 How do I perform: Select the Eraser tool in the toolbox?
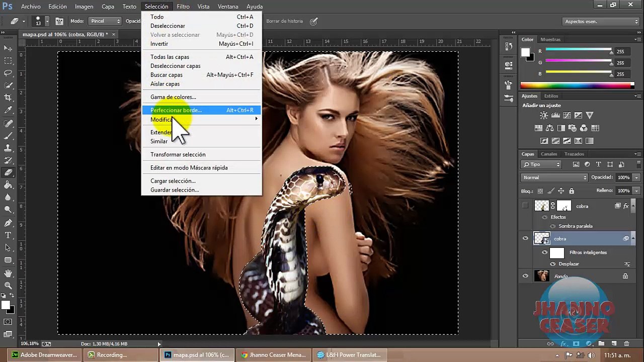pyautogui.click(x=8, y=173)
